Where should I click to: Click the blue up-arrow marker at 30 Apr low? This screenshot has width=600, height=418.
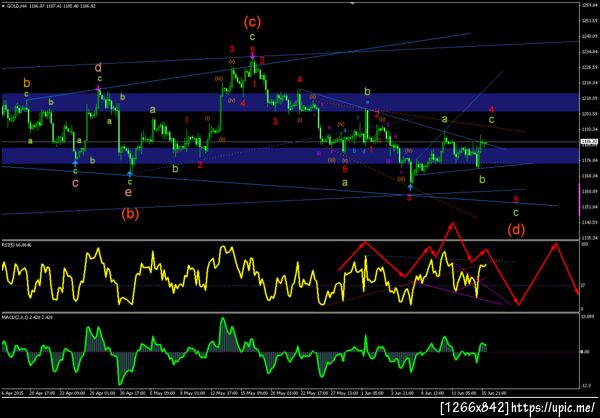pyautogui.click(x=130, y=174)
